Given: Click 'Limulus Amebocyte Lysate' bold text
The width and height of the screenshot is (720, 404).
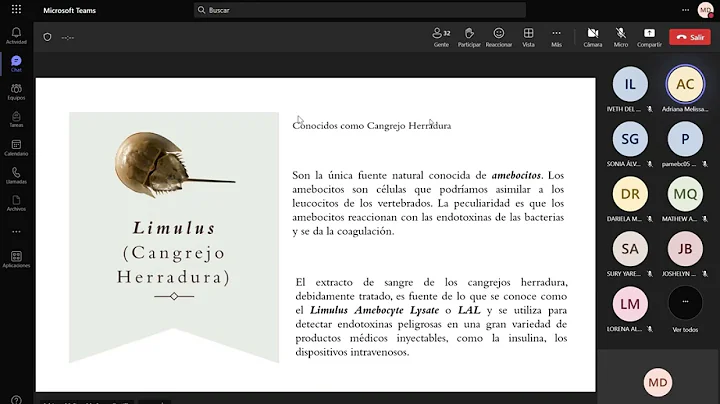Looking at the screenshot, I should [x=374, y=310].
